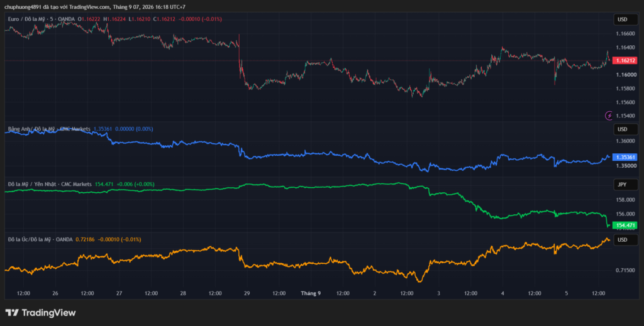Click the red 1.16212 price label

(625, 61)
